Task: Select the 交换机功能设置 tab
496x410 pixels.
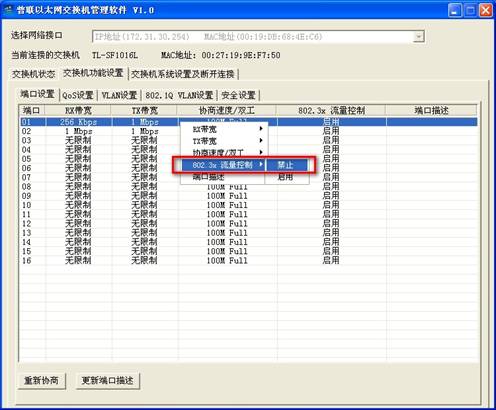Action: [93, 73]
